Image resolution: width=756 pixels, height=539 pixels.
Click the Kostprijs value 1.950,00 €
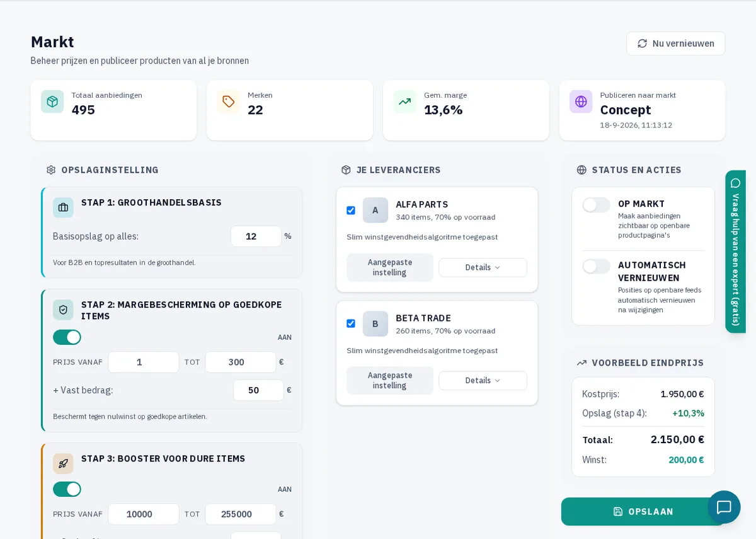(x=682, y=394)
